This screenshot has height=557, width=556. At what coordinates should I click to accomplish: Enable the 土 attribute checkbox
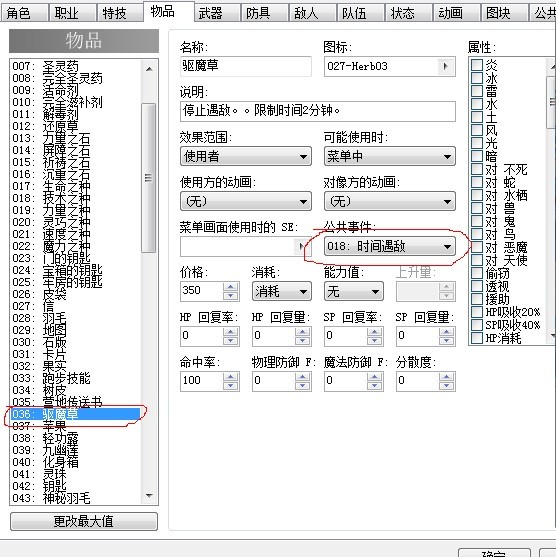(x=477, y=117)
